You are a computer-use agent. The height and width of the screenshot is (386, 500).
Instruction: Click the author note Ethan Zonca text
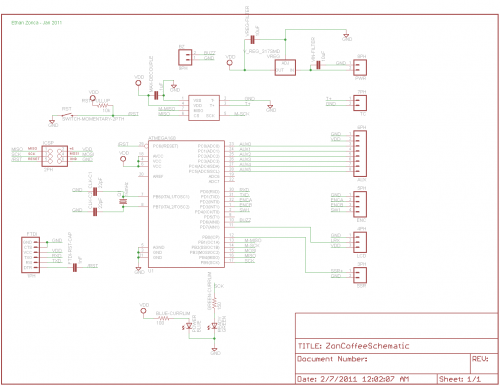point(37,23)
